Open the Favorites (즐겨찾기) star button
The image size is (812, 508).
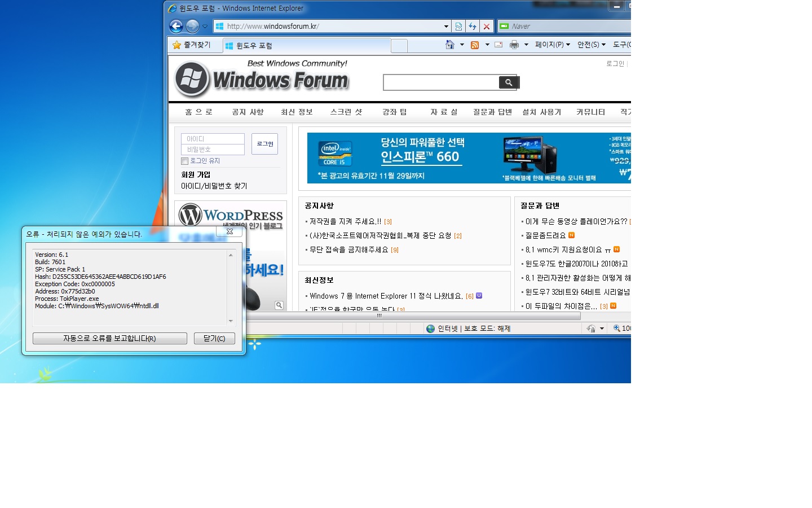(192, 45)
